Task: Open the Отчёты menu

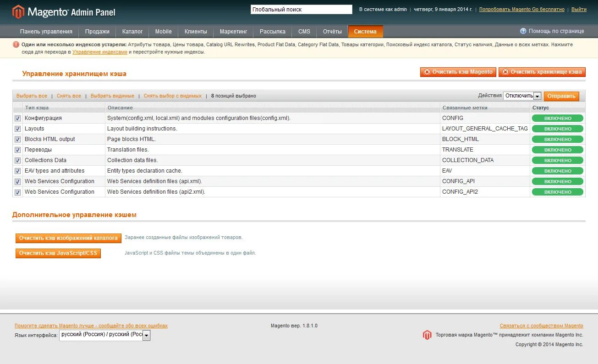Action: point(332,32)
